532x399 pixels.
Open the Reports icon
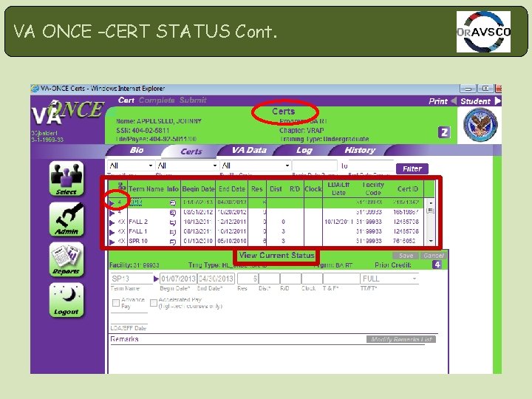coord(66,259)
